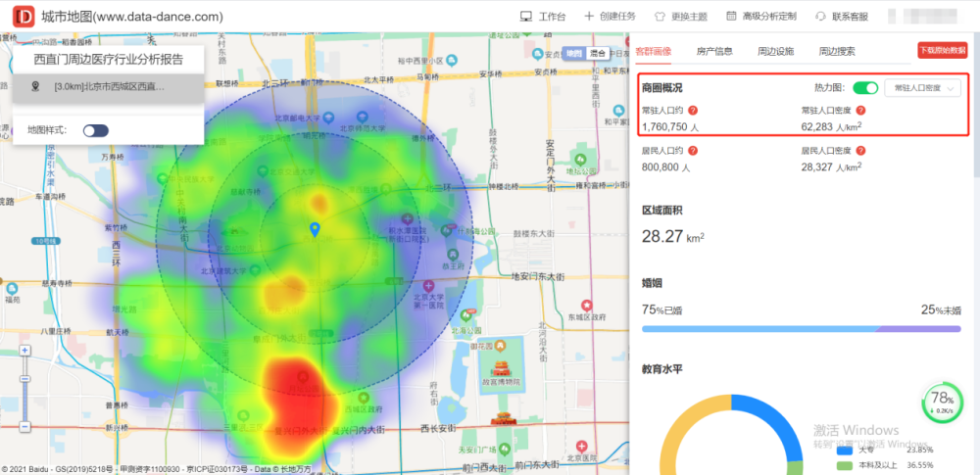980x475 pixels.
Task: Click the 北京交通大学 school icon
Action: [263, 170]
